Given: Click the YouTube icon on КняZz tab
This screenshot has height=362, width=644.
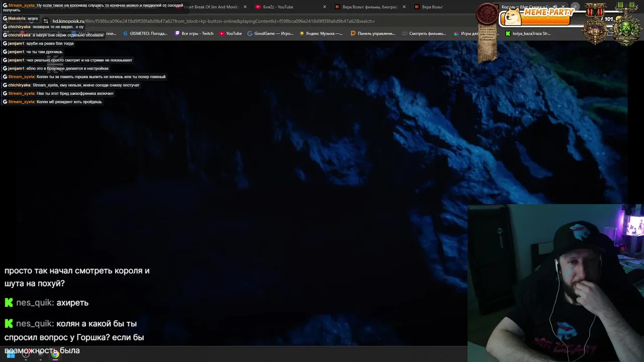Looking at the screenshot, I should tap(258, 7).
